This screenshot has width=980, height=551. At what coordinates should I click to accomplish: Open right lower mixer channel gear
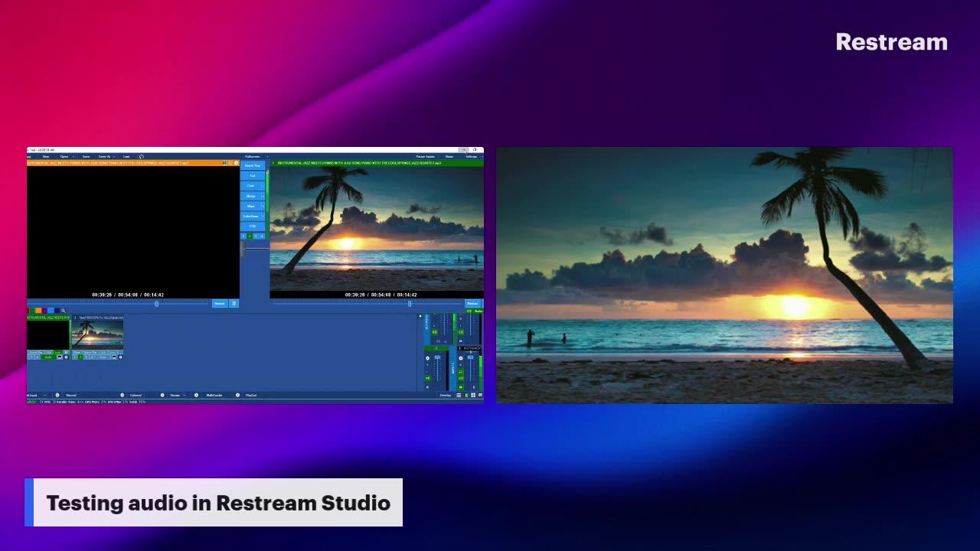[461, 358]
